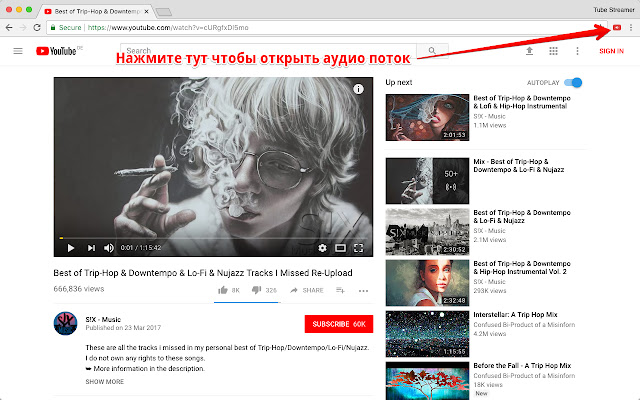The width and height of the screenshot is (640, 400).
Task: Reload the page
Action: pos(37,27)
